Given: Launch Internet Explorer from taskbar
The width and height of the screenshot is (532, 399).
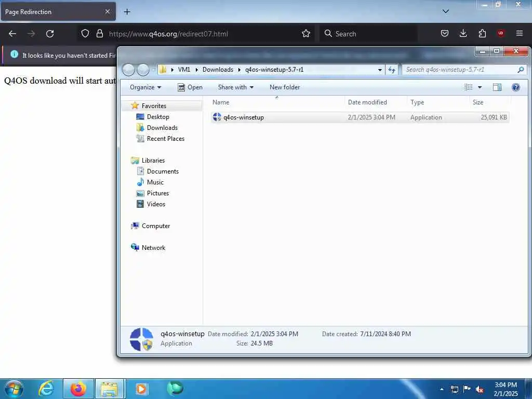Looking at the screenshot, I should [46, 389].
